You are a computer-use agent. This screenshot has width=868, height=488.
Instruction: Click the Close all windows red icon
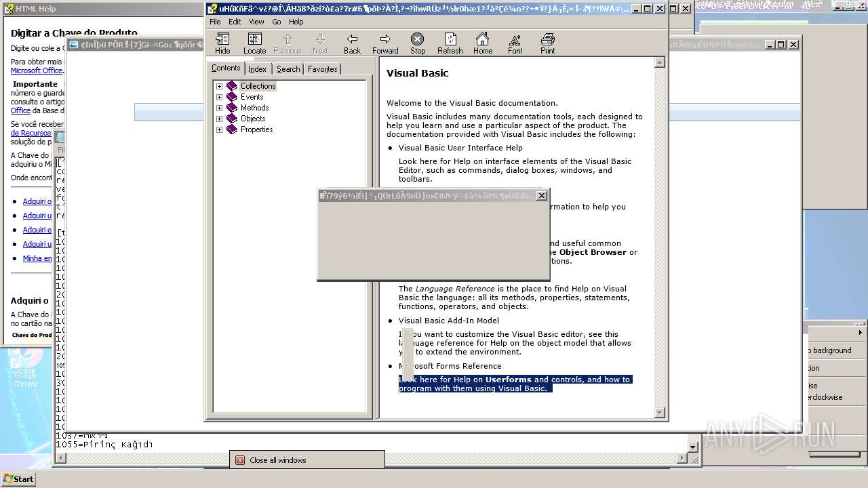(x=240, y=460)
